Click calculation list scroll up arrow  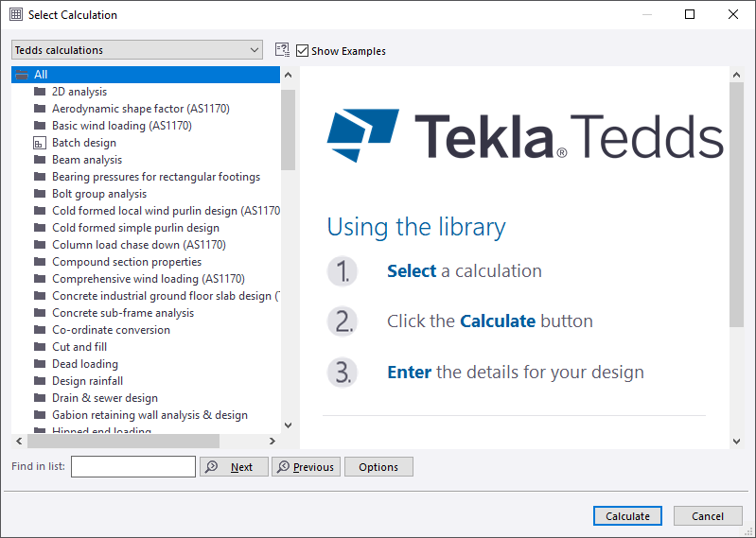click(288, 75)
